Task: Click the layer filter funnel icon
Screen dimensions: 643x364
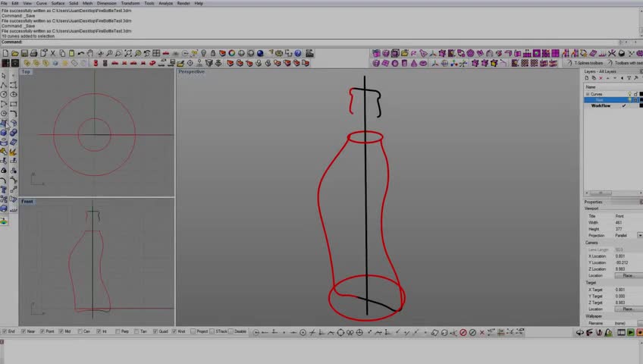Action: coord(629,78)
